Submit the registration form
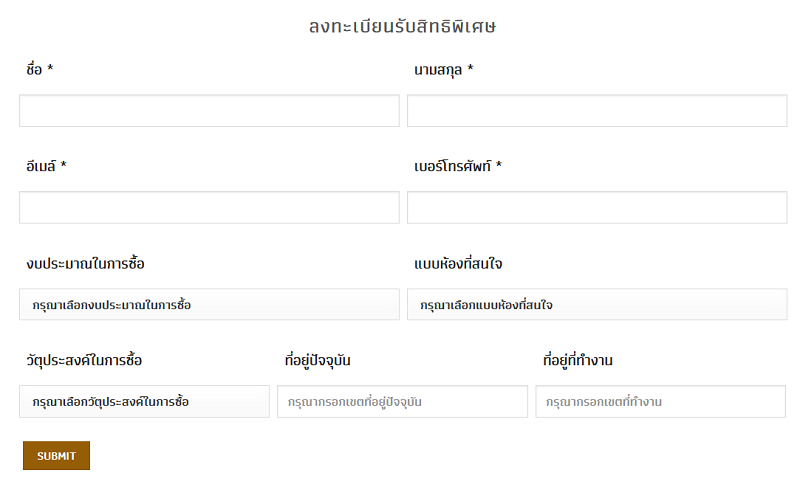The image size is (800, 487). click(x=56, y=455)
